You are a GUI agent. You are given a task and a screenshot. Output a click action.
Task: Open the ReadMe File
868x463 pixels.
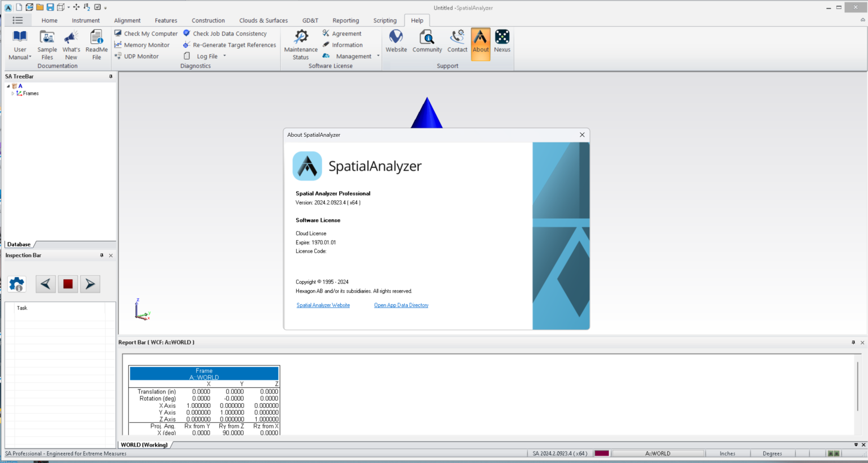(97, 45)
